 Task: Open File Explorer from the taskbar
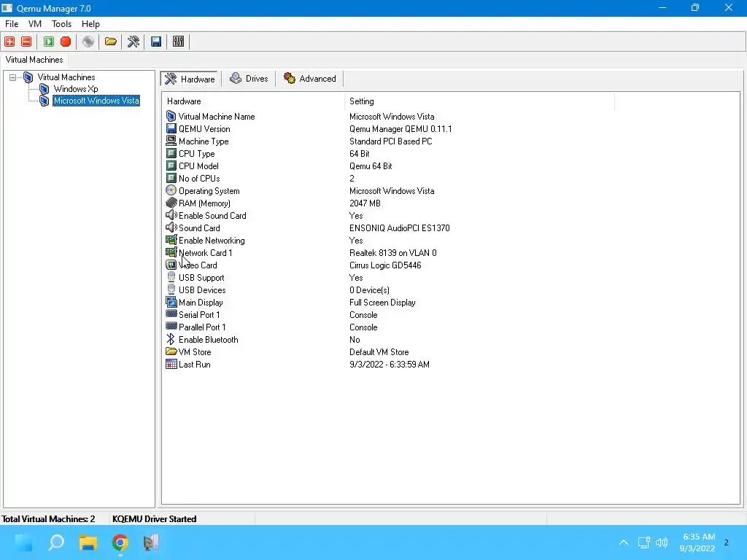coord(88,542)
